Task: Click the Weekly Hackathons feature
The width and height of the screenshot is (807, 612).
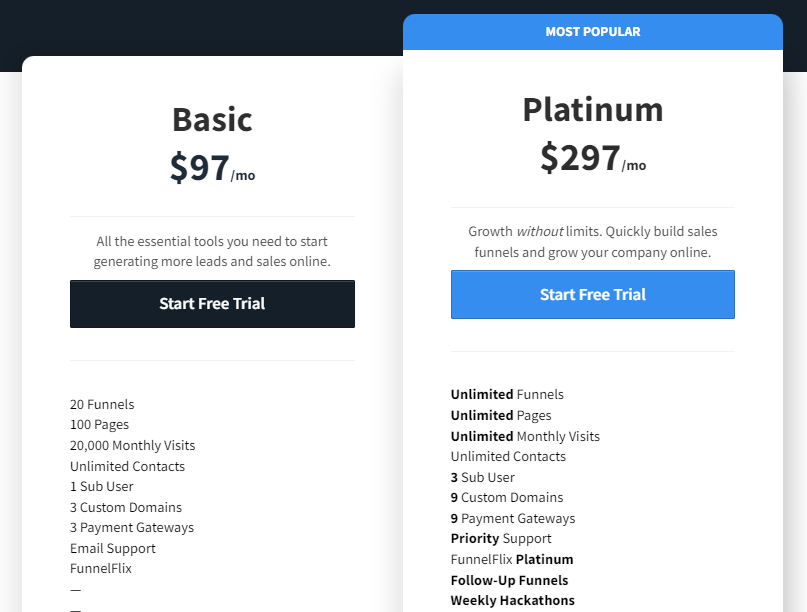Action: click(513, 600)
